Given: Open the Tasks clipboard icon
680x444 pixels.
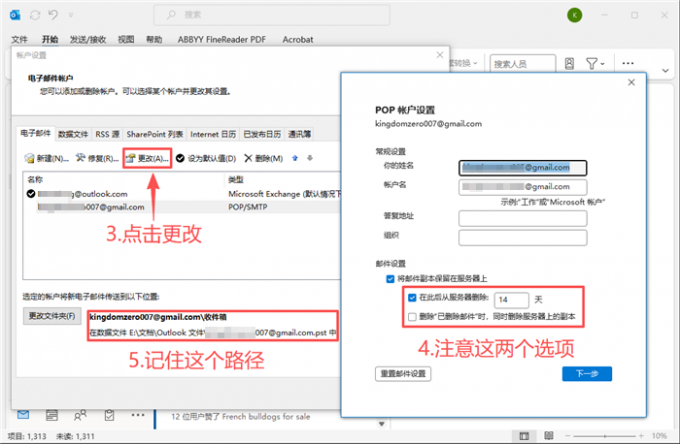Looking at the screenshot, I should click(109, 415).
